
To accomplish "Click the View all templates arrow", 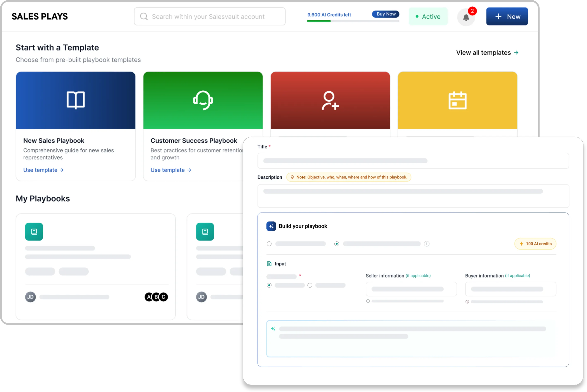I will click(x=516, y=53).
